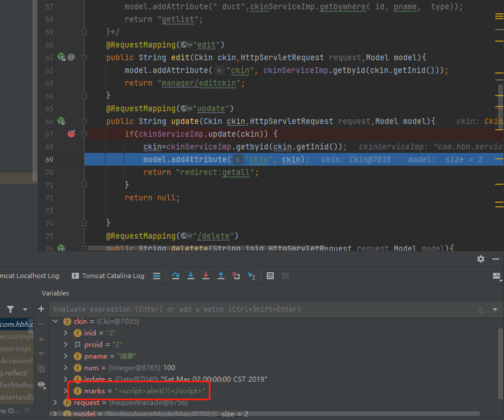Click the Evaluate expression input field
The height and width of the screenshot is (420, 504).
tap(262, 309)
